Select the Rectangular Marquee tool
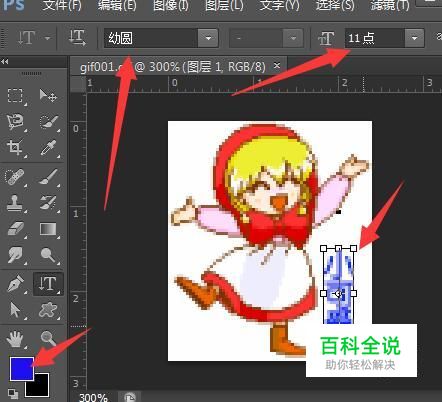 click(15, 96)
